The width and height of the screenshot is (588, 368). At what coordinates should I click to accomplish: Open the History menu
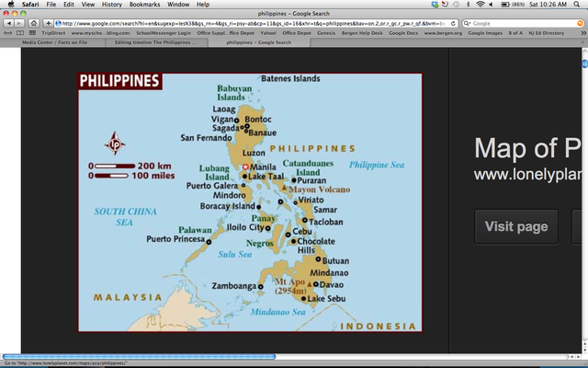point(112,4)
